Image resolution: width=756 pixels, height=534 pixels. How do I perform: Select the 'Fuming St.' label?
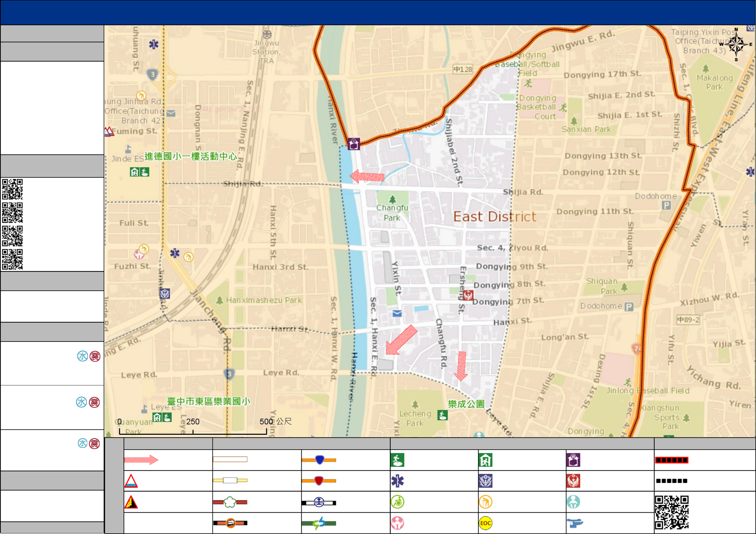tap(134, 131)
